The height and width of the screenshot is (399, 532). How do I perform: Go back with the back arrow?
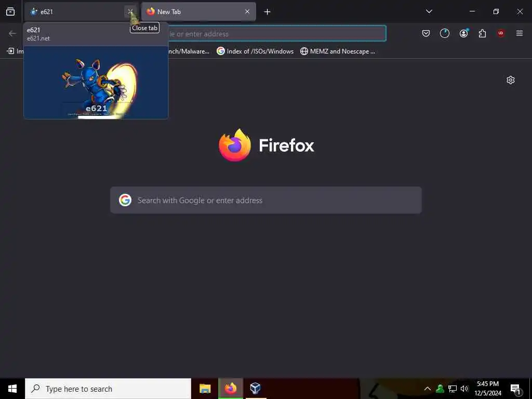coord(12,33)
